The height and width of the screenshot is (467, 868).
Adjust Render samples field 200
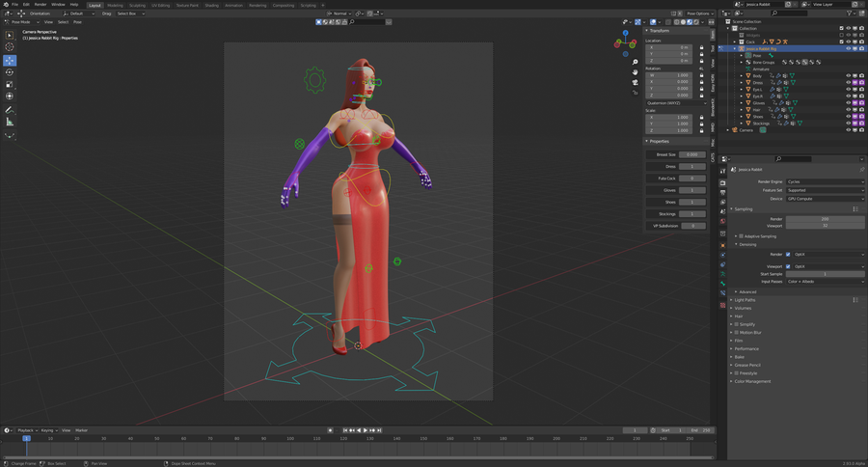(825, 219)
